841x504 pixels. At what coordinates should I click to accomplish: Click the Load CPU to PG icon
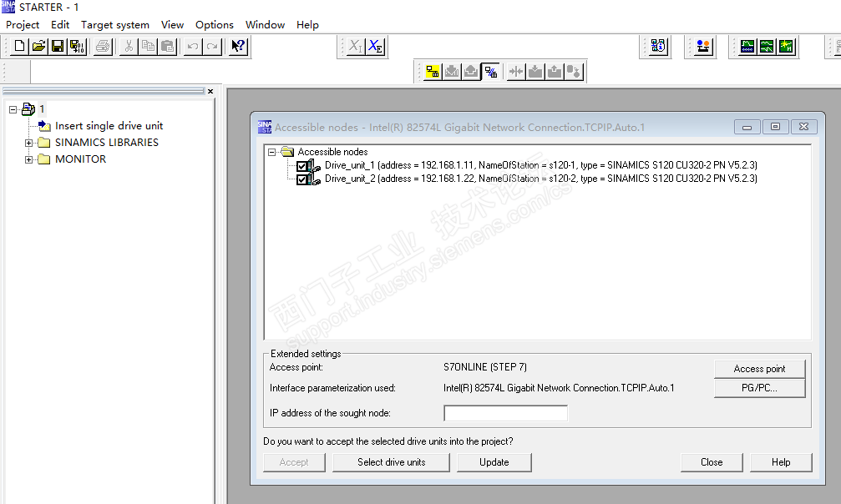pyautogui.click(x=555, y=71)
